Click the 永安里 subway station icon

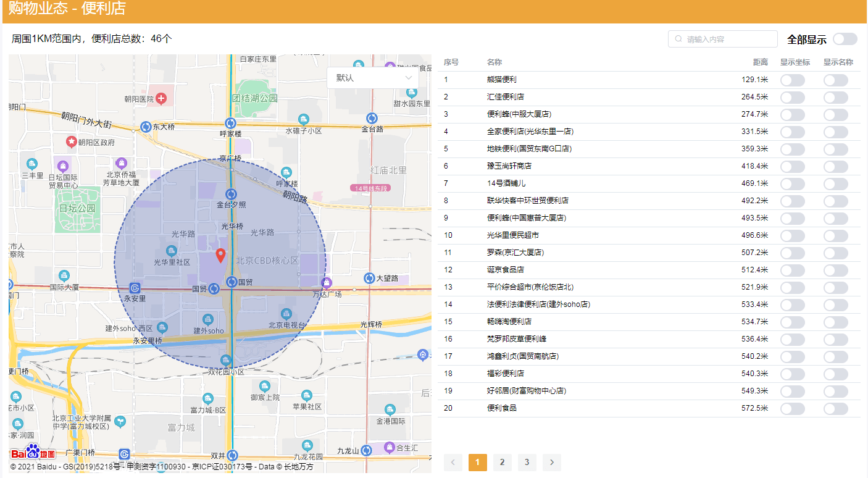(135, 288)
